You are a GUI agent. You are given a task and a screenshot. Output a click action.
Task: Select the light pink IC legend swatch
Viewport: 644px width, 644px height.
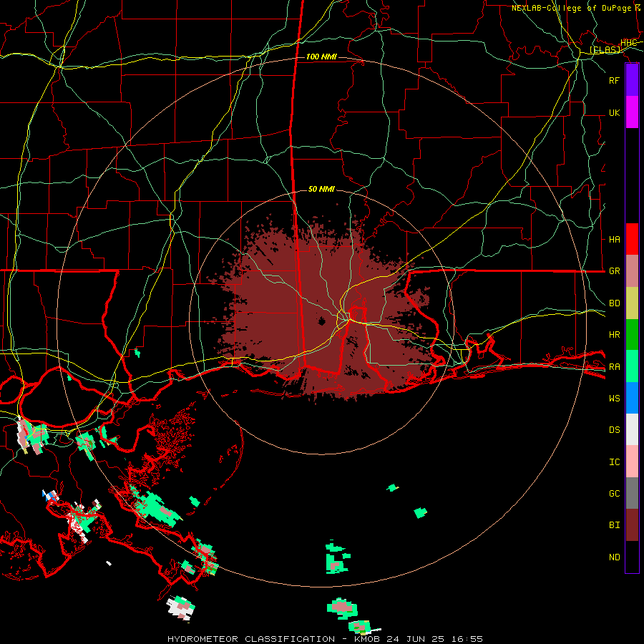(632, 462)
